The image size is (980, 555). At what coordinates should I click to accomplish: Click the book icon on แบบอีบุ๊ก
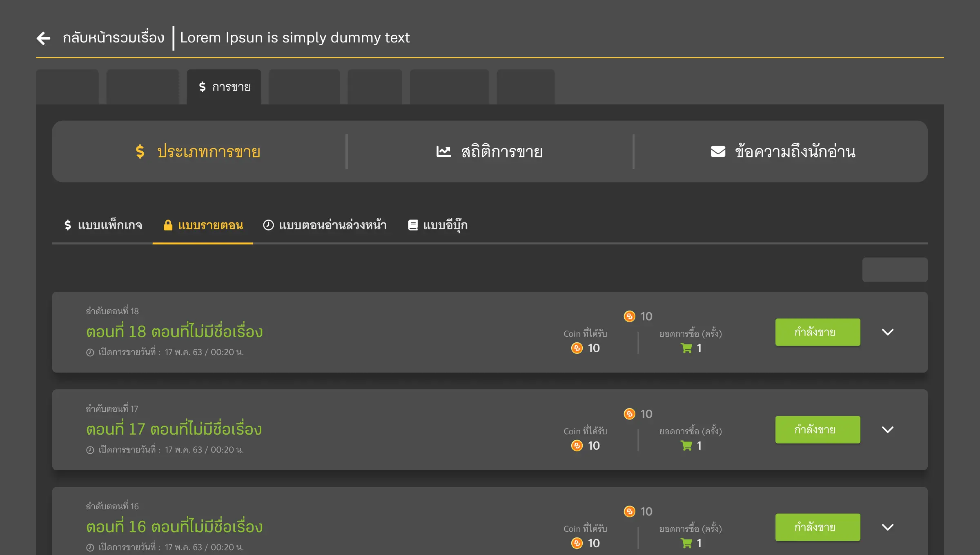pos(413,225)
